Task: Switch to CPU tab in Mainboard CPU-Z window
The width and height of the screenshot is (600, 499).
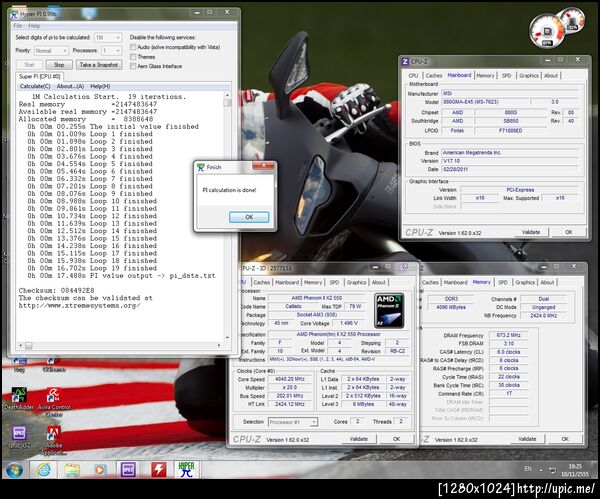Action: 413,76
